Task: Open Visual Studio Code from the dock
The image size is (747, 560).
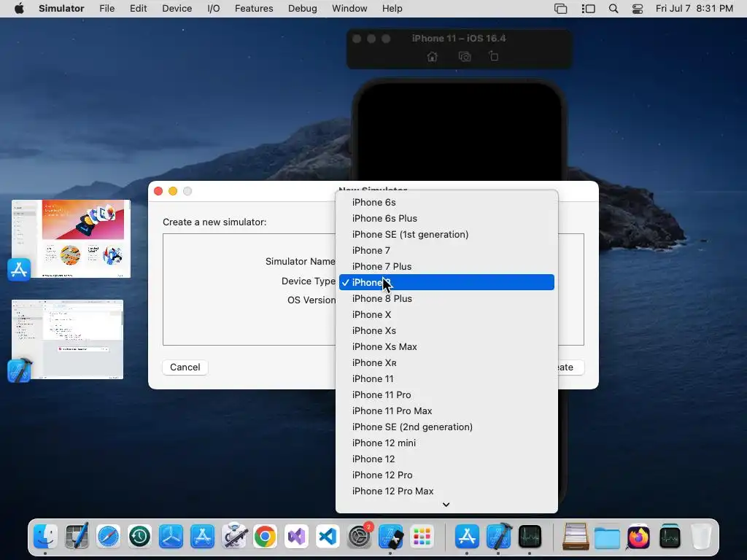Action: click(328, 537)
